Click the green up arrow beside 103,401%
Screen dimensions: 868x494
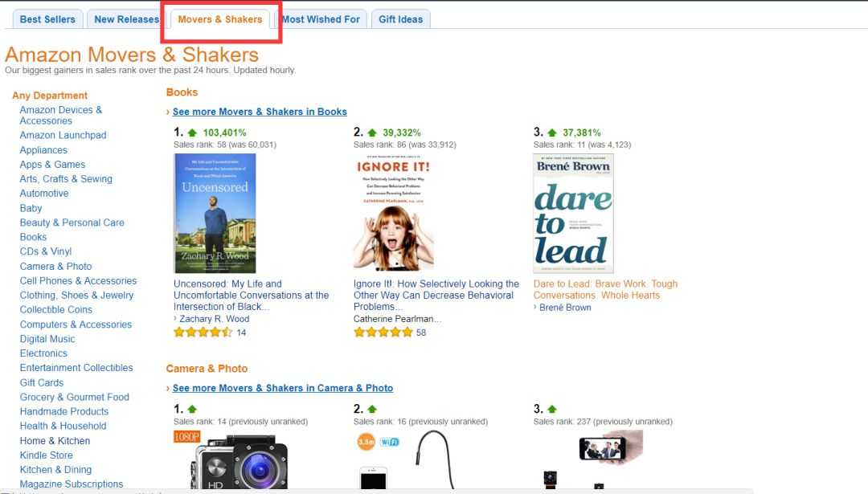(192, 133)
